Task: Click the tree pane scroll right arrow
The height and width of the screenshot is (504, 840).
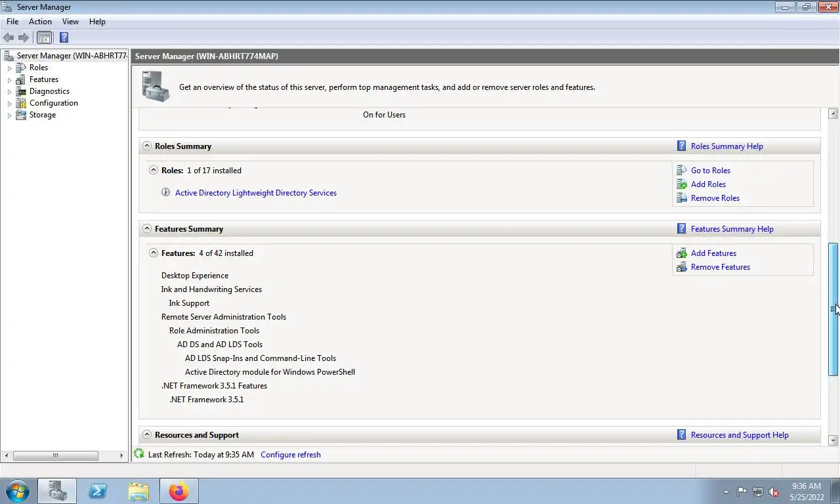Action: click(121, 455)
